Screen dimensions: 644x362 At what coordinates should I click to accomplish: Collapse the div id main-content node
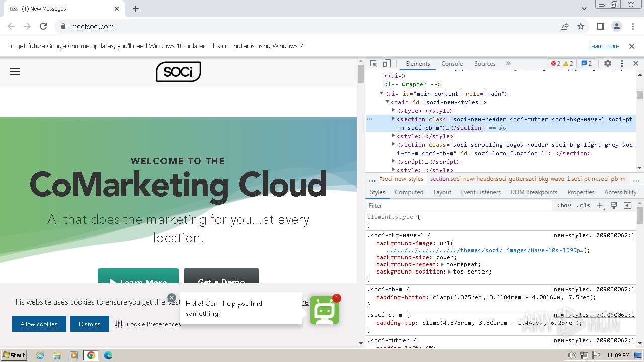(382, 93)
